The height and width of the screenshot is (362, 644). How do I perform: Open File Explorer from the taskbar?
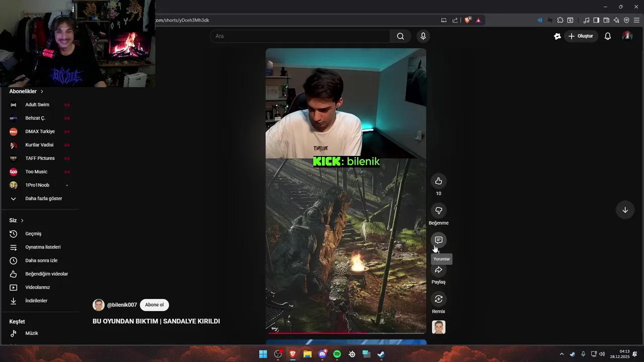pyautogui.click(x=307, y=354)
